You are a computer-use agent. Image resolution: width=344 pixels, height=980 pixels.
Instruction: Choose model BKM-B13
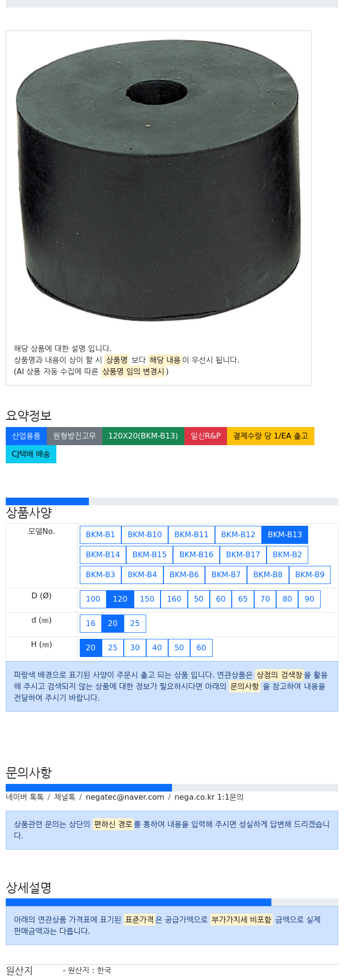(x=285, y=535)
